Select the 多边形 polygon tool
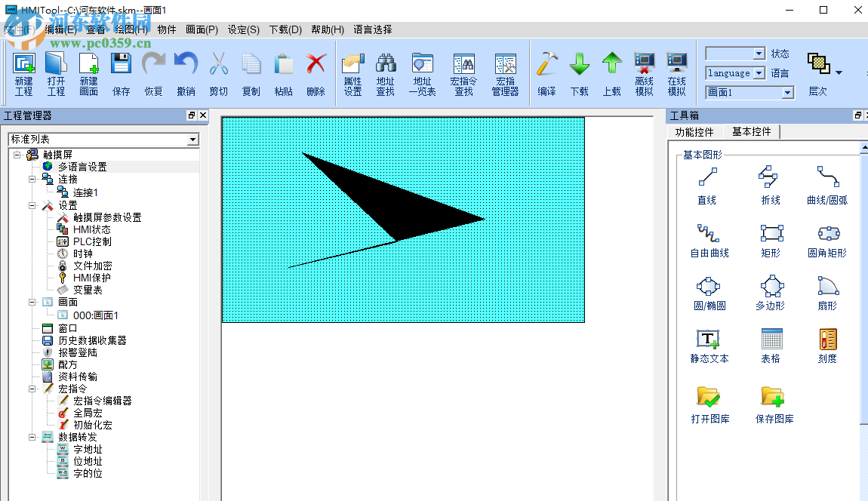The image size is (868, 501). coord(771,294)
